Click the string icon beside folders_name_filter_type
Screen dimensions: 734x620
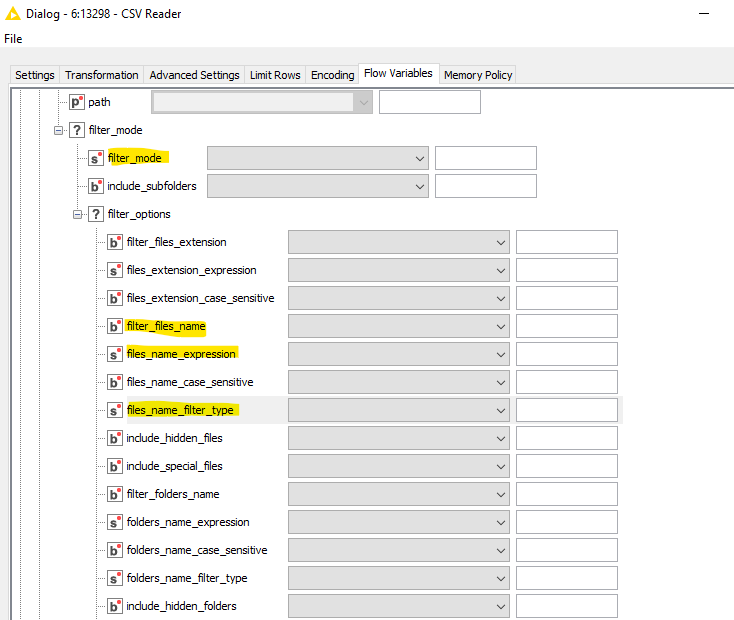115,578
